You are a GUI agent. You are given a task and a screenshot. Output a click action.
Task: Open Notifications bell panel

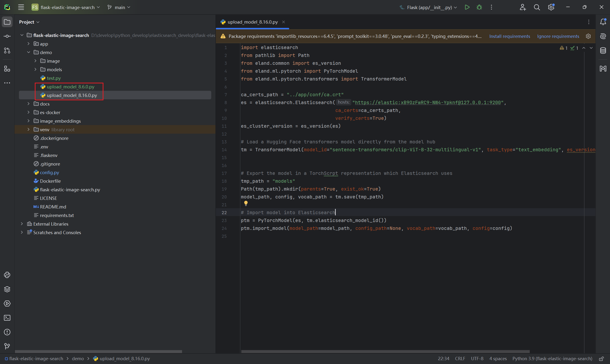(x=603, y=22)
